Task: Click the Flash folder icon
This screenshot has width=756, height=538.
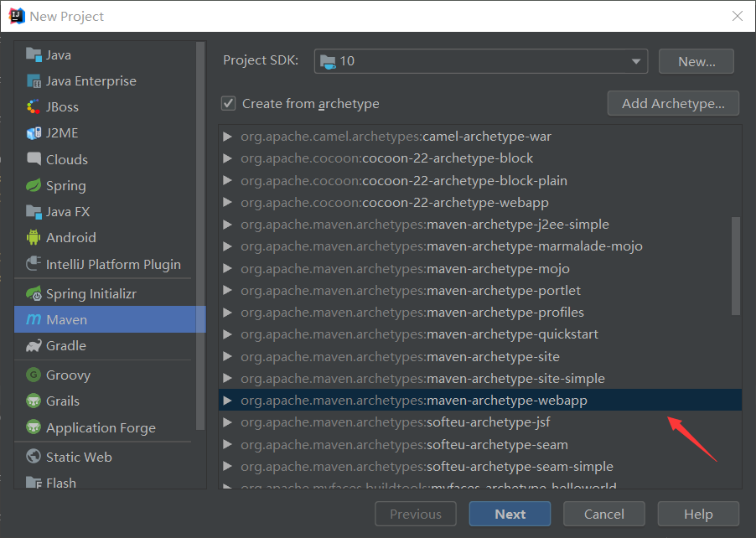Action: coord(34,483)
